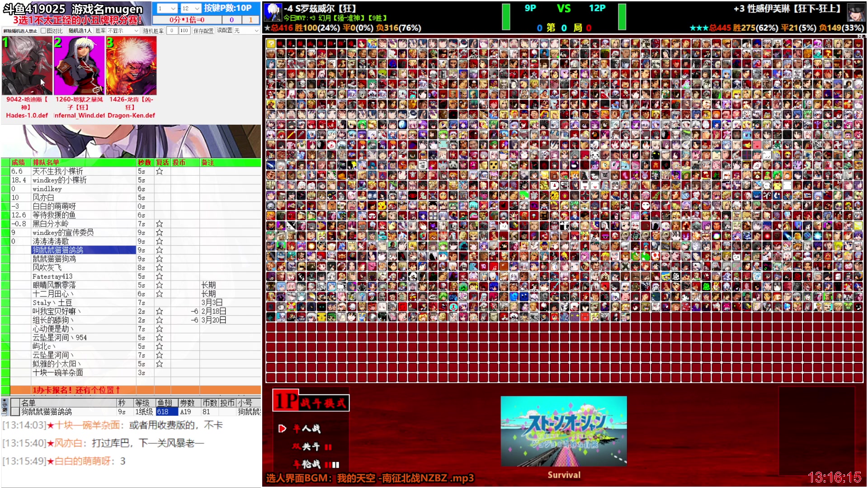Screen dimensions: 868x488
Task: Click the 3月3日 note for Staly丶土豆
Action: (x=212, y=302)
